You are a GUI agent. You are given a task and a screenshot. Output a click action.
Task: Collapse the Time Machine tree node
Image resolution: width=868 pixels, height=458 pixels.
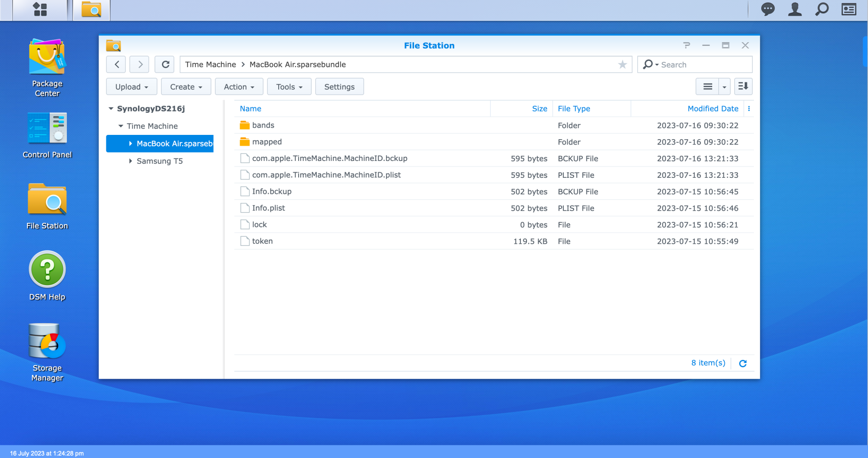pyautogui.click(x=121, y=126)
